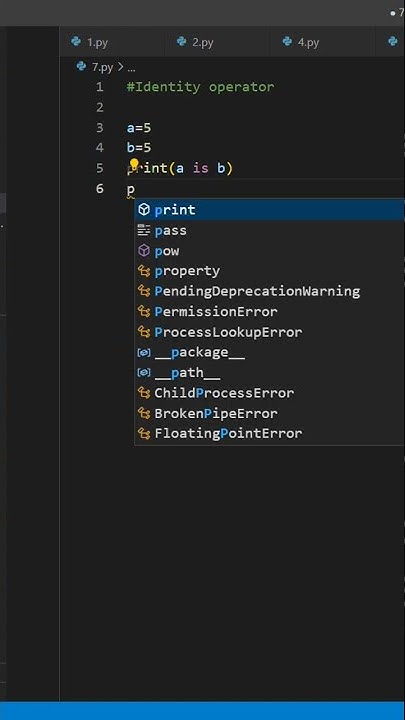Place cursor on the b=5 line

click(x=139, y=148)
